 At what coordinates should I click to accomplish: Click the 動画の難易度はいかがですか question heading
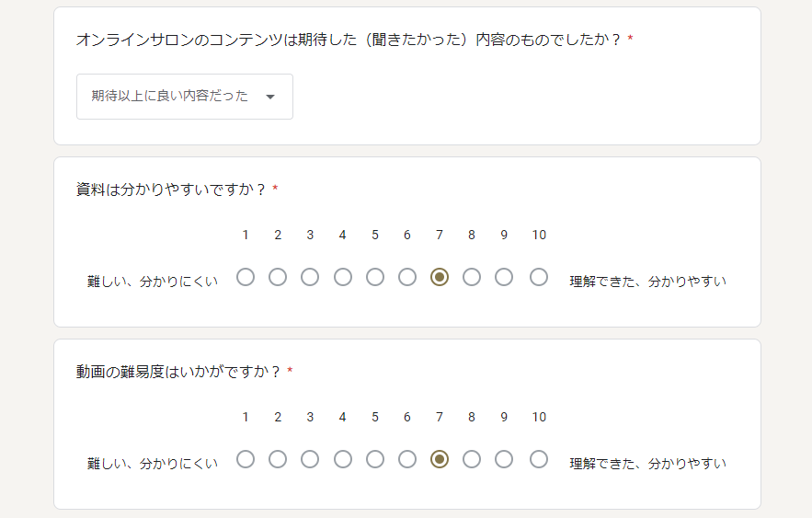coord(178,372)
